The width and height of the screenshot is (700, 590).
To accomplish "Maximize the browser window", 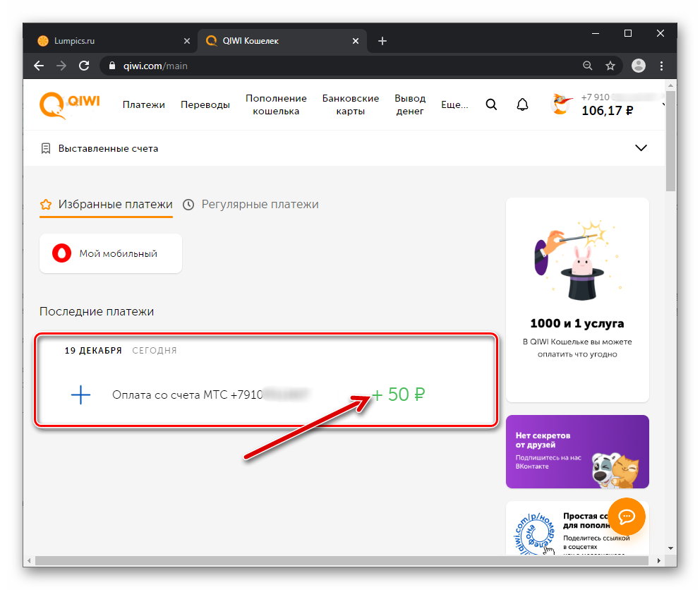I will tap(628, 33).
